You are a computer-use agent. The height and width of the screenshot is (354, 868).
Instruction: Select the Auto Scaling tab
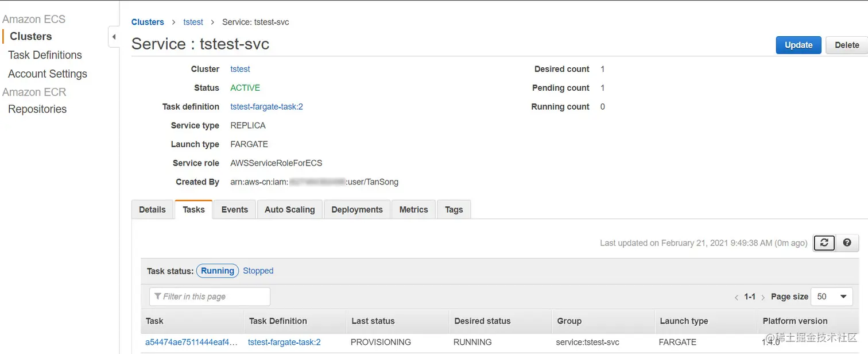[289, 210]
